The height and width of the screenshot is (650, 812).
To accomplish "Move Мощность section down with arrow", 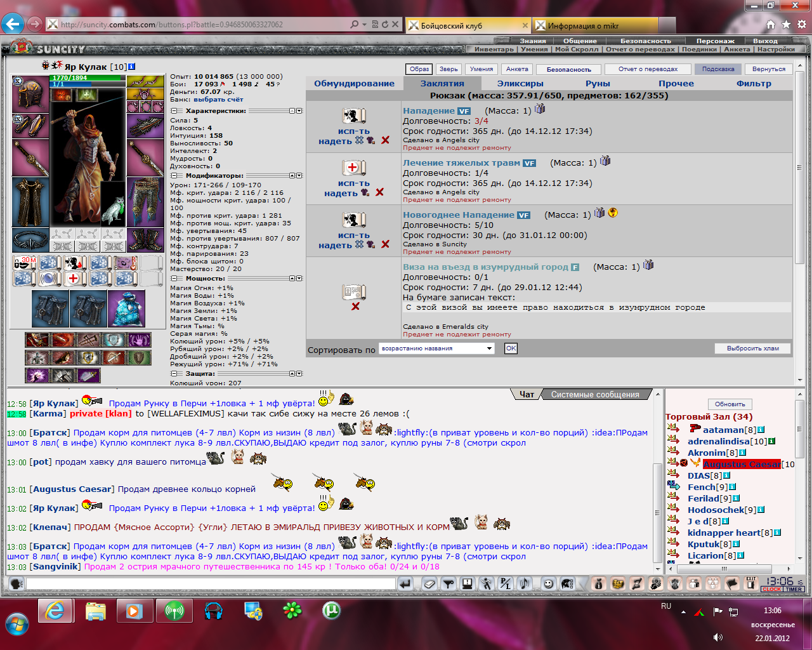I will (299, 279).
